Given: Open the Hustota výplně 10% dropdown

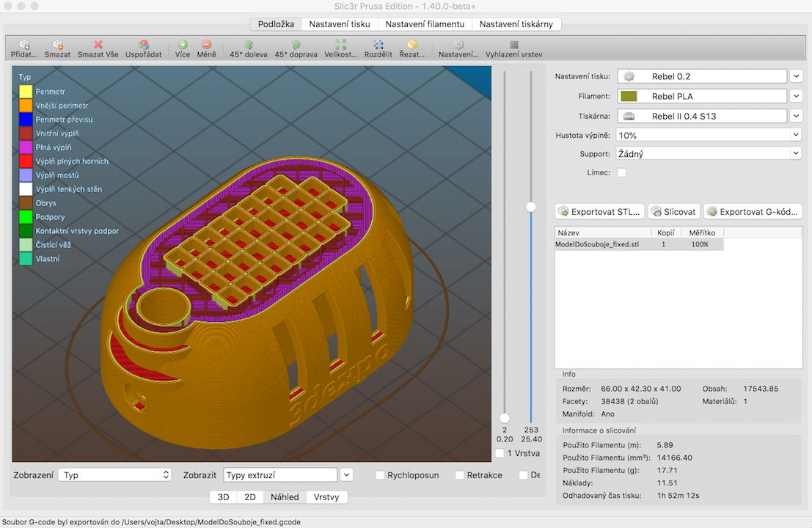Looking at the screenshot, I should click(x=709, y=135).
